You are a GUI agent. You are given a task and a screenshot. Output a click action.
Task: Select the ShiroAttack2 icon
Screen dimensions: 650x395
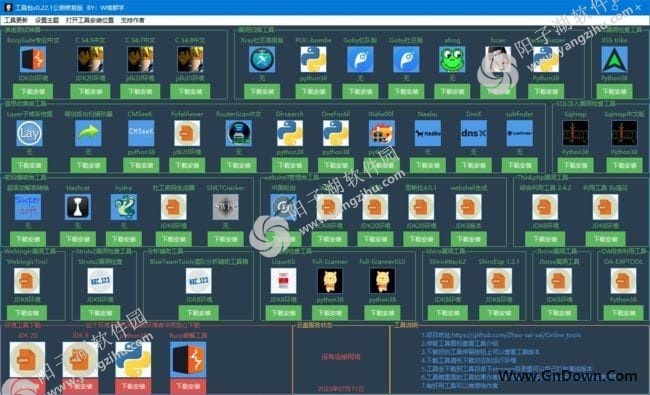point(448,281)
